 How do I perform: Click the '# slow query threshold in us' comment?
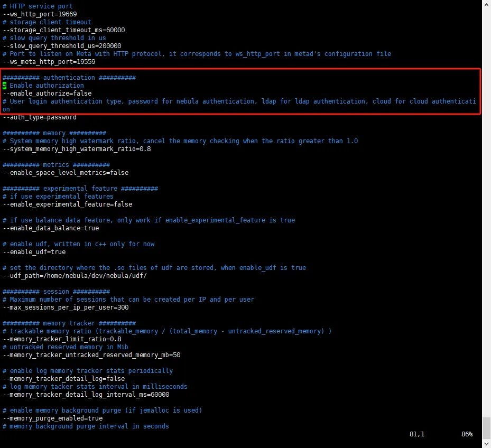[54, 38]
